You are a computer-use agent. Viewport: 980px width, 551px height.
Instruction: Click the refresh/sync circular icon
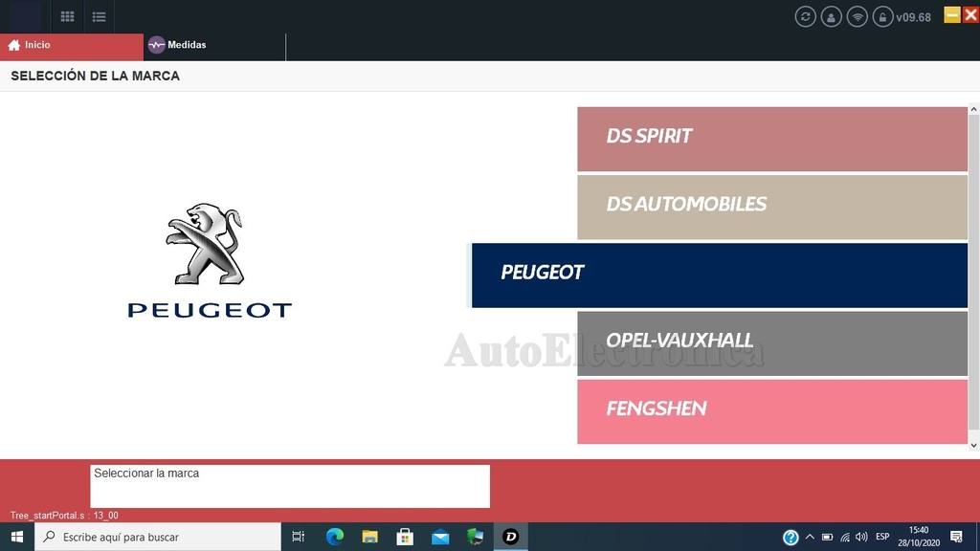click(805, 17)
